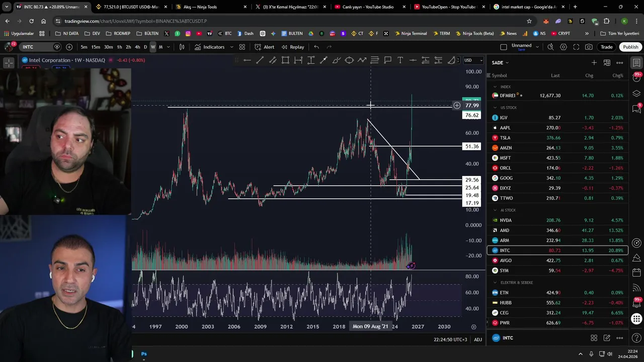This screenshot has height=362, width=644.
Task: Open the crosshair cursor tool on left
Action: [9, 63]
